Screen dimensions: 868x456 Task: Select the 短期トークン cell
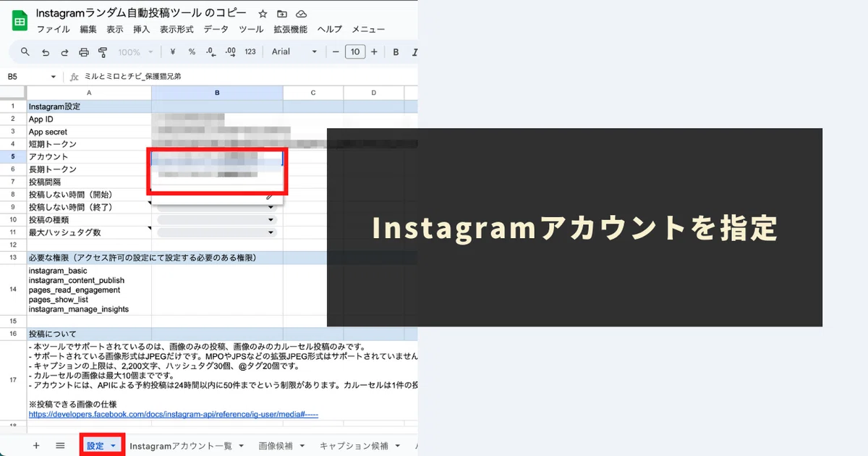pyautogui.click(x=89, y=144)
